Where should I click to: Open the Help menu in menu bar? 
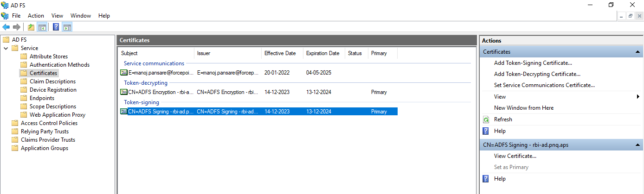[x=104, y=16]
